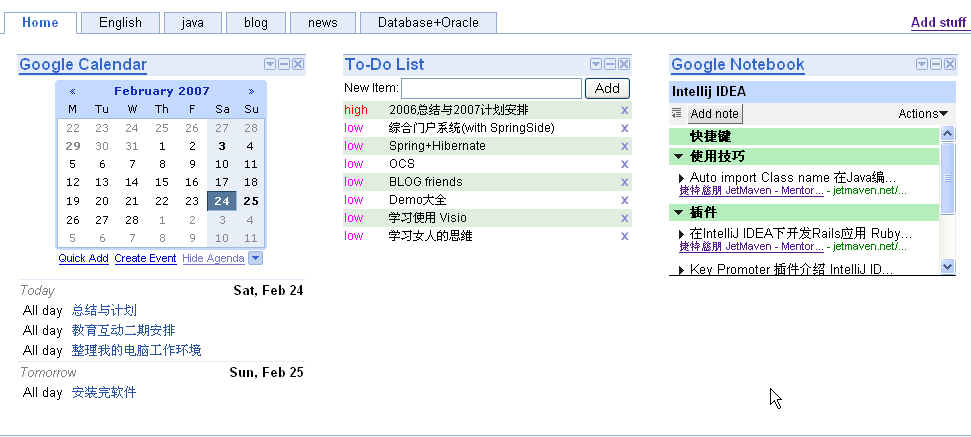The height and width of the screenshot is (437, 971).
Task: Minimize the Google Notebook gadget
Action: point(936,64)
